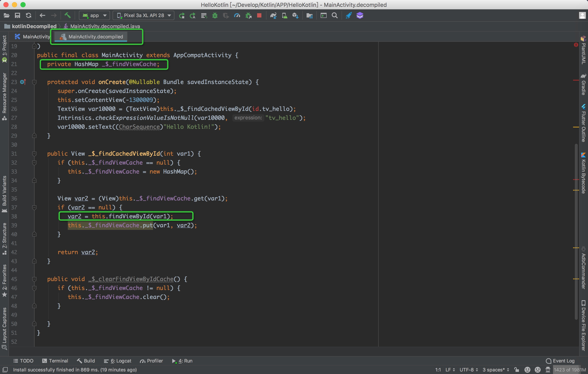This screenshot has width=588, height=374.
Task: Click the green Debug bug icon
Action: point(215,16)
